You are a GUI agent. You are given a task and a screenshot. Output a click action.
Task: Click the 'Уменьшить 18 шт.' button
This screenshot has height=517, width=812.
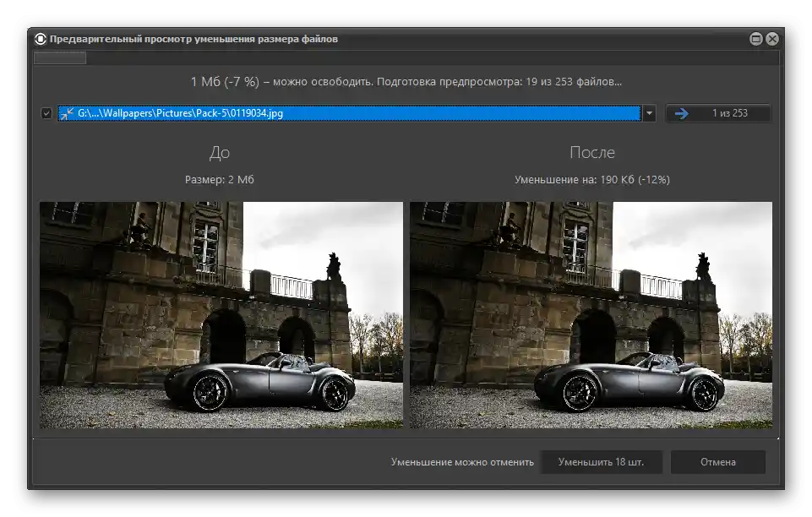[x=601, y=462]
